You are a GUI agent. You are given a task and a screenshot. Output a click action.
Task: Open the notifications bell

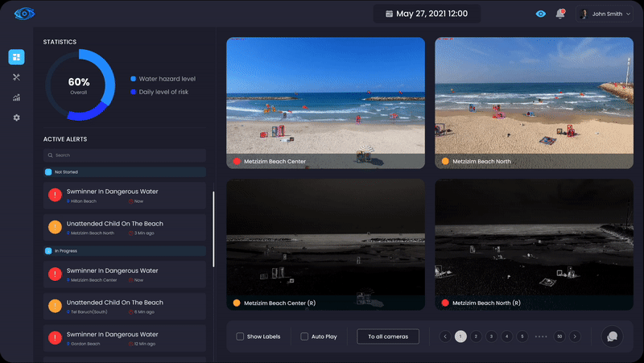(x=559, y=14)
